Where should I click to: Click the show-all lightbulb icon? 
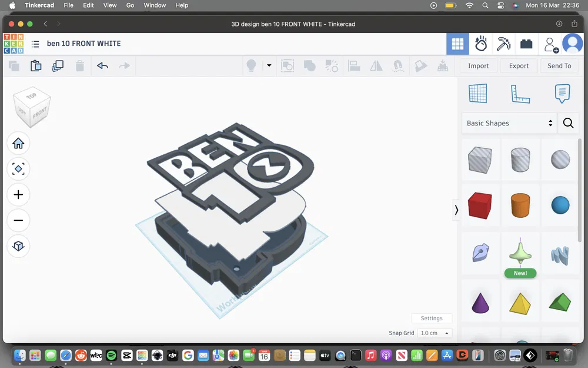[250, 65]
